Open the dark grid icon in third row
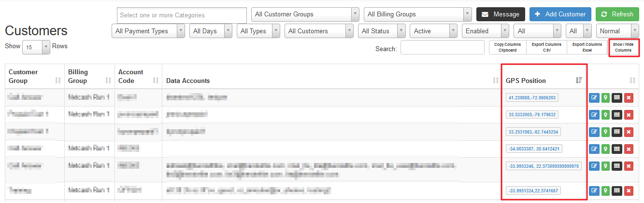 [617, 132]
